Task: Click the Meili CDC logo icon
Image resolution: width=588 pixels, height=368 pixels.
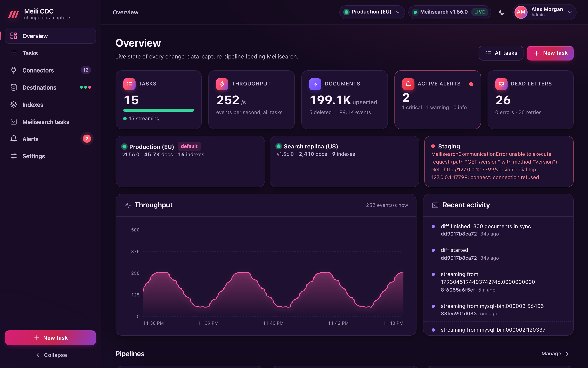Action: tap(14, 14)
